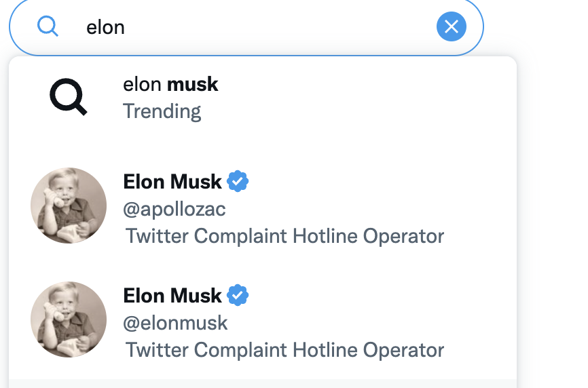Click Elon Musk name above @apollozac
The height and width of the screenshot is (388, 588).
click(172, 182)
